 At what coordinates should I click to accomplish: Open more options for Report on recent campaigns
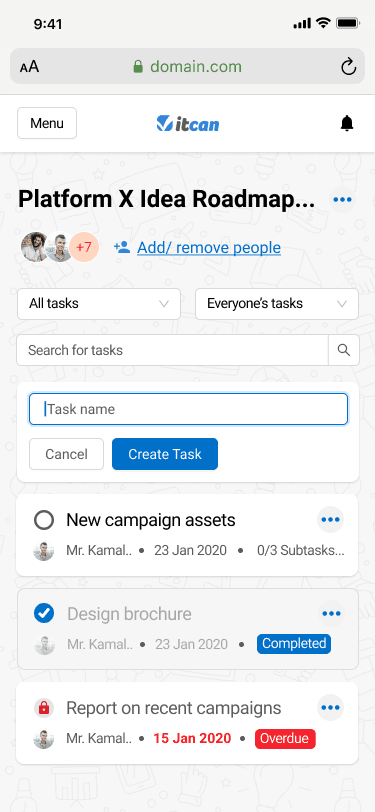point(330,708)
